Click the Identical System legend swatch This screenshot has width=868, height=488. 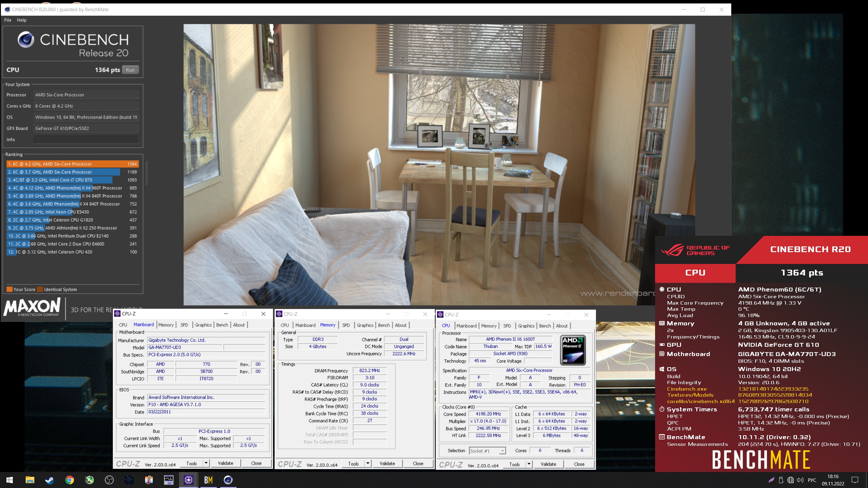pyautogui.click(x=40, y=289)
